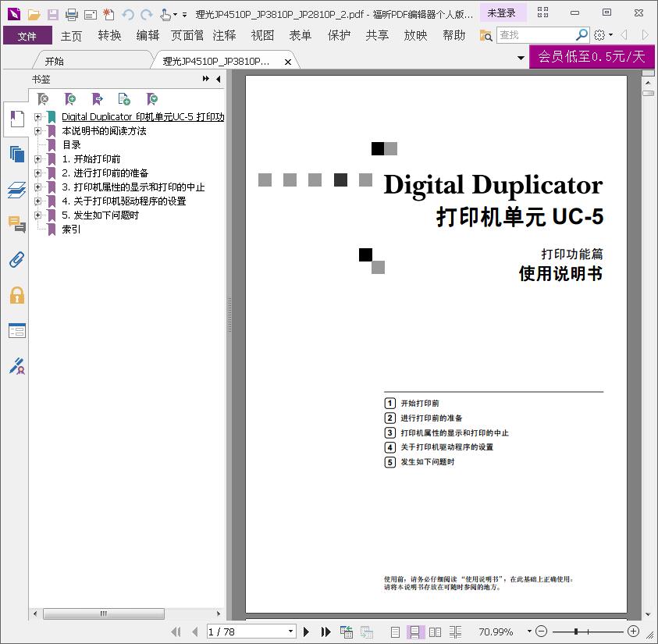Open the 目录 bookmark
The image size is (658, 644).
pos(72,144)
